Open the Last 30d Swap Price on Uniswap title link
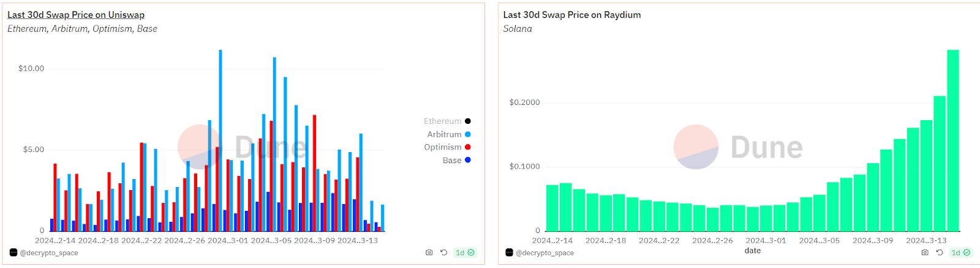 tap(76, 15)
